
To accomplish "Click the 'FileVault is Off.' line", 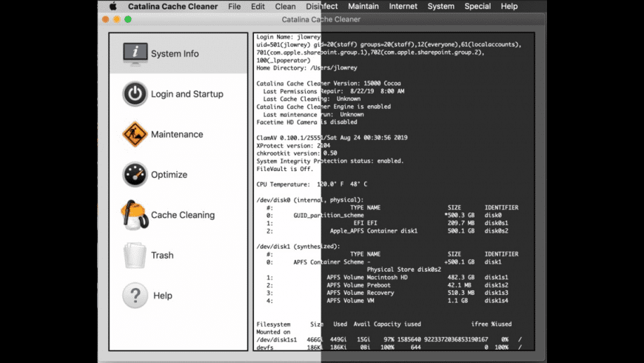I will pos(285,169).
